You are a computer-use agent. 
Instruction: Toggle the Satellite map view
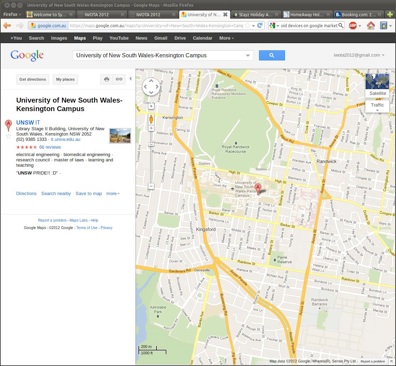(x=377, y=85)
